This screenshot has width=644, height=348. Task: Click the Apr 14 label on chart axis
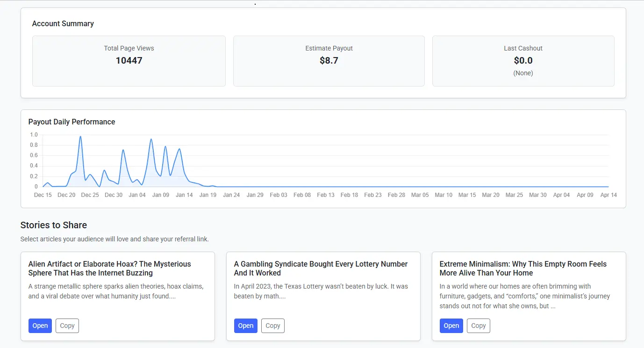[x=608, y=195]
